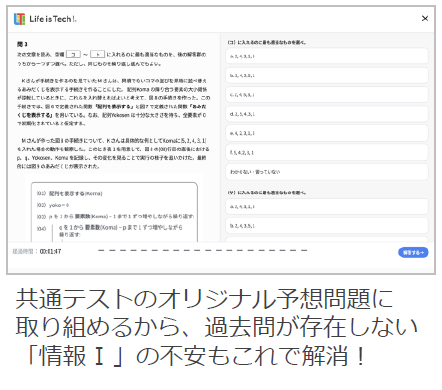Screen dimensions: 442x390
Task: Click the last dash of progress indicator
Action: point(304,250)
